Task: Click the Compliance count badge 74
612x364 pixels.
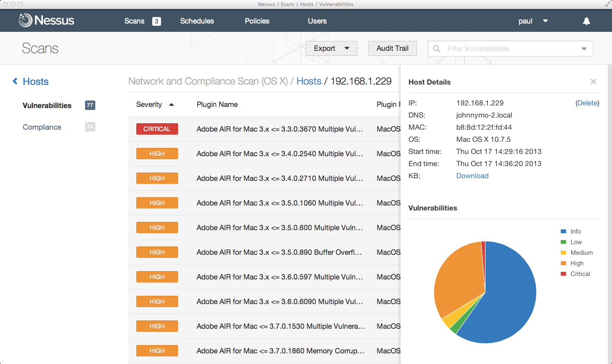Action: (x=90, y=127)
